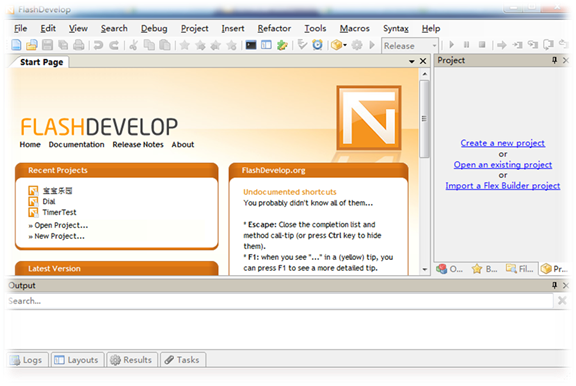Screen dimensions: 576x386
Task: Click the Start Page vertical scrollbar thumb
Action: (424, 119)
